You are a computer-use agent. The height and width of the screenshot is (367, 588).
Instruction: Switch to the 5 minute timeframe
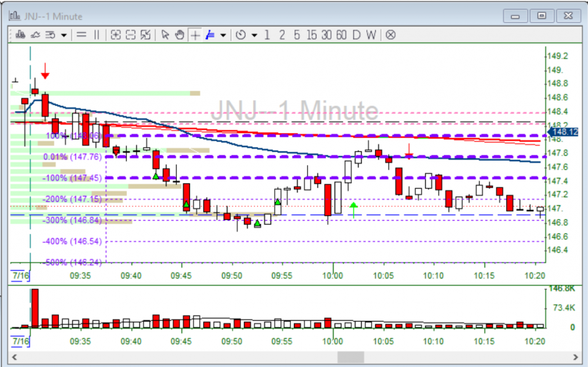point(296,35)
